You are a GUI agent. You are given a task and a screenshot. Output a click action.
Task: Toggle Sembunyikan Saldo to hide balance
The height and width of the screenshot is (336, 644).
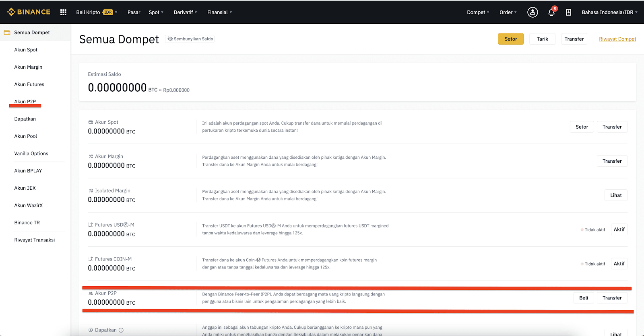[x=190, y=39]
